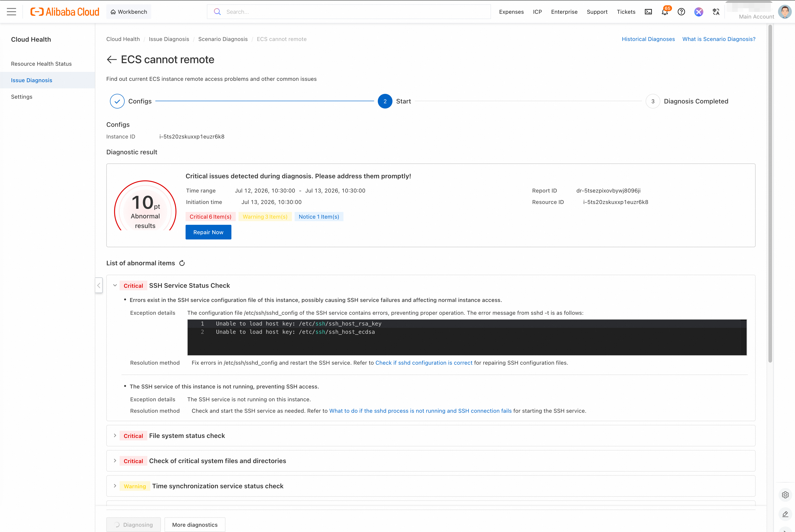This screenshot has height=532, width=795.
Task: Click the Cloud Health sidebar title
Action: pos(31,39)
